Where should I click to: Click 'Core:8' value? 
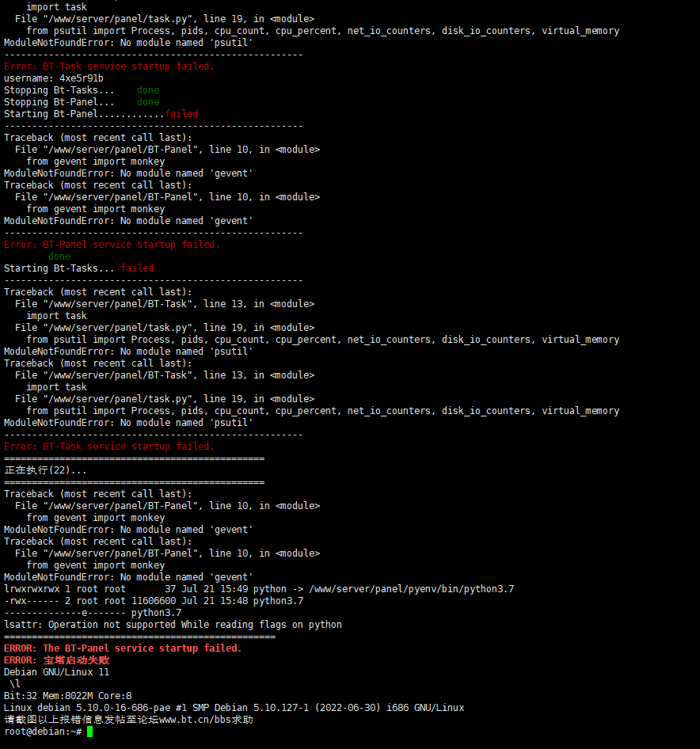115,696
